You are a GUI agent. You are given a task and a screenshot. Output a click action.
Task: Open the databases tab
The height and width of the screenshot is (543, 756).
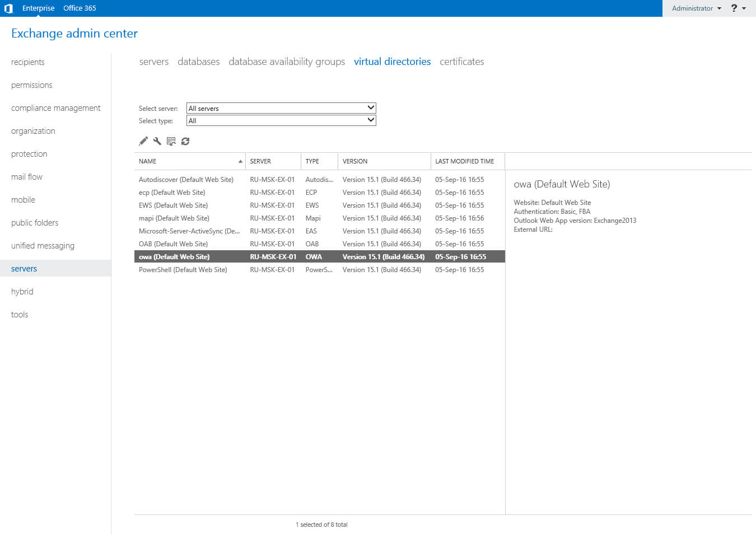pyautogui.click(x=199, y=62)
